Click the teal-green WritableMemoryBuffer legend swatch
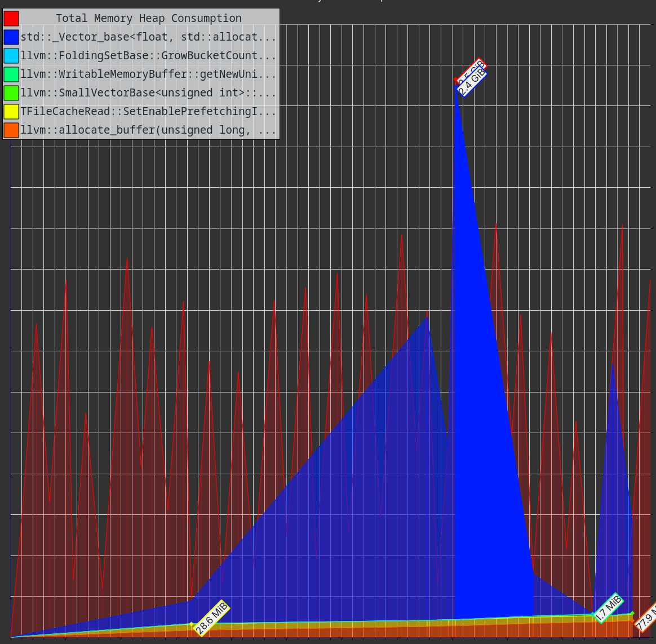656x644 pixels. pos(11,74)
